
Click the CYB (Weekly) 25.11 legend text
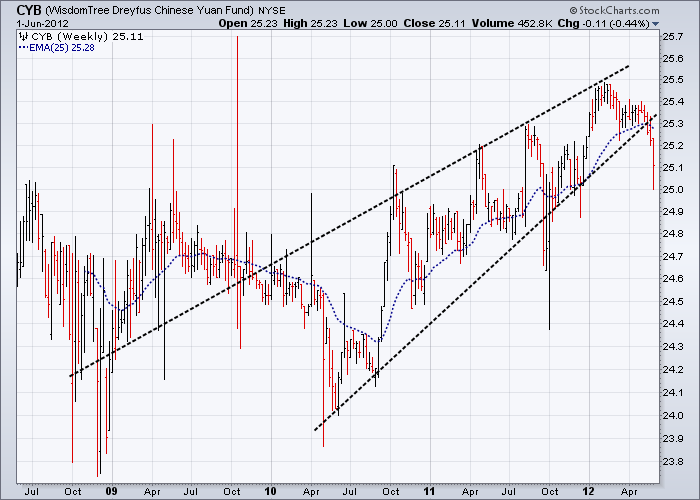coord(88,37)
